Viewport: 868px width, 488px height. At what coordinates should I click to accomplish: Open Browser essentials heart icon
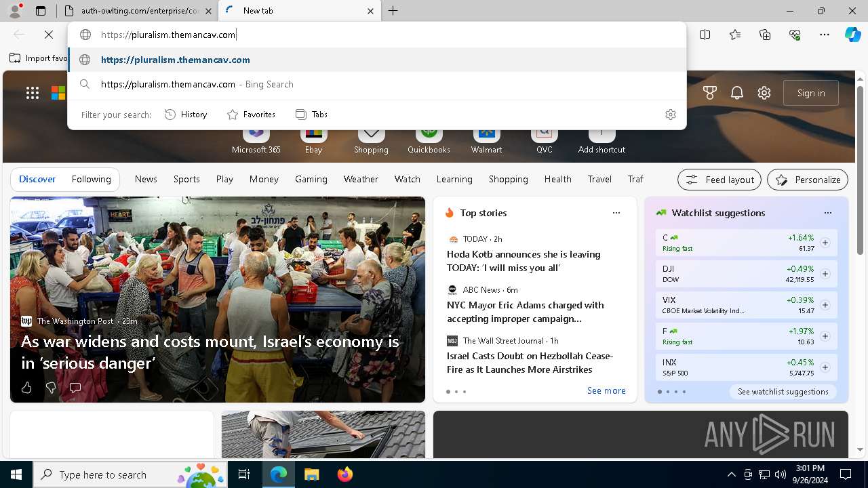pos(795,35)
